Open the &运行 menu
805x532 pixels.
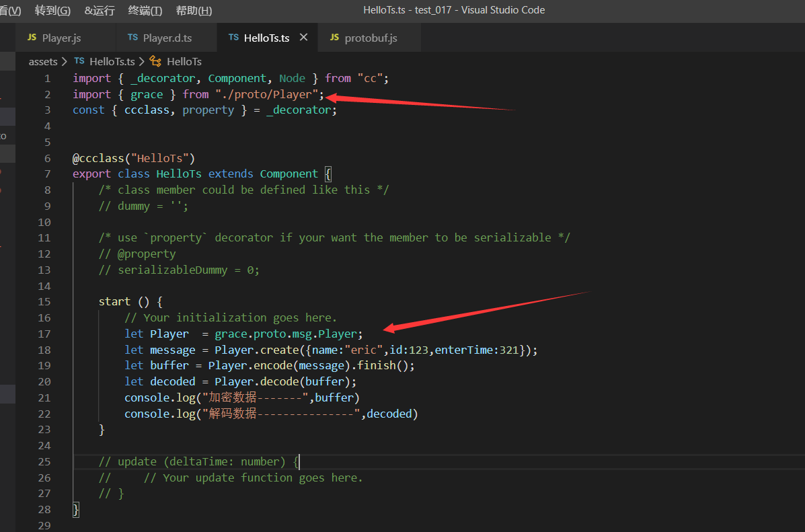[100, 10]
